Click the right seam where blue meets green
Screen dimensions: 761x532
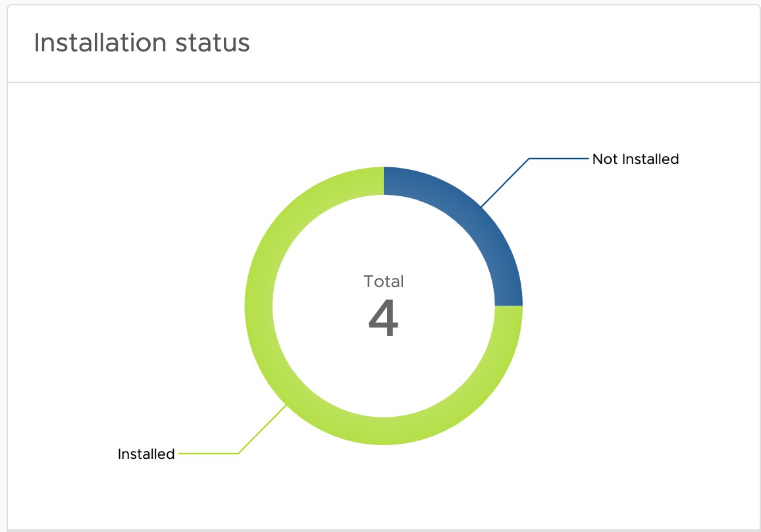pyautogui.click(x=508, y=306)
